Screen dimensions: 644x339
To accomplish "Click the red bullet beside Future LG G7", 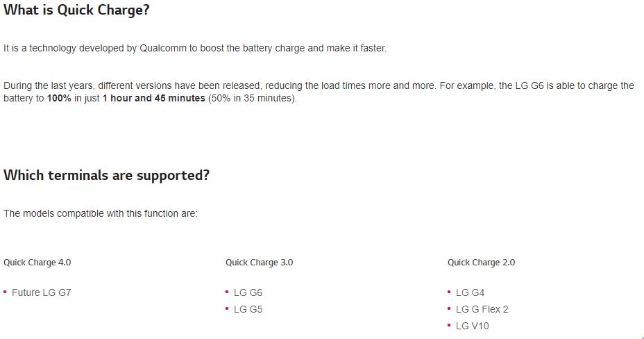I will click(x=5, y=292).
